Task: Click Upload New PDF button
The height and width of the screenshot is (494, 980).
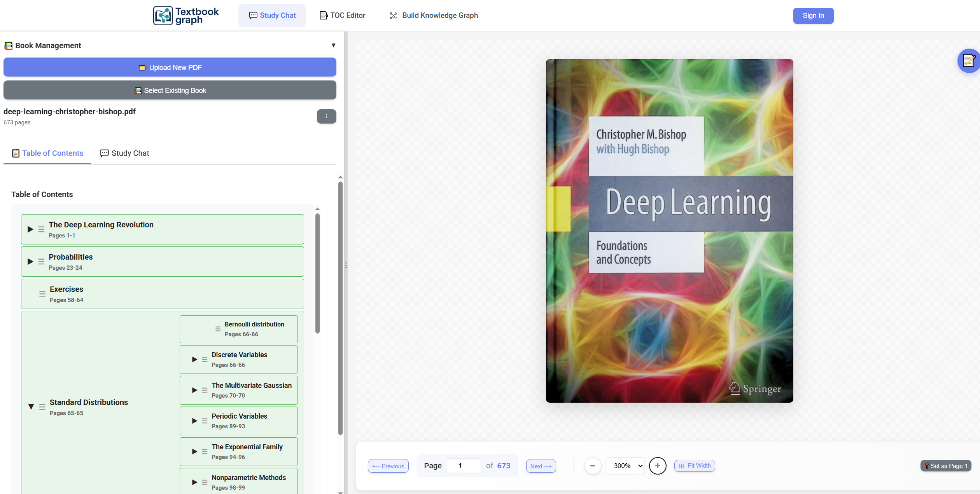Action: tap(170, 67)
